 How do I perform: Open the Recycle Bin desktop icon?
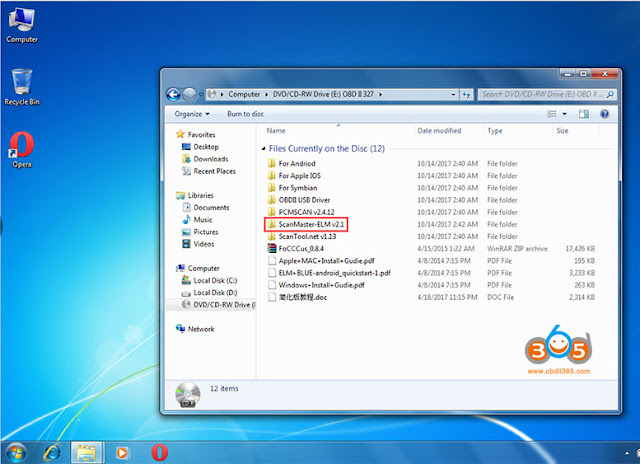[22, 87]
